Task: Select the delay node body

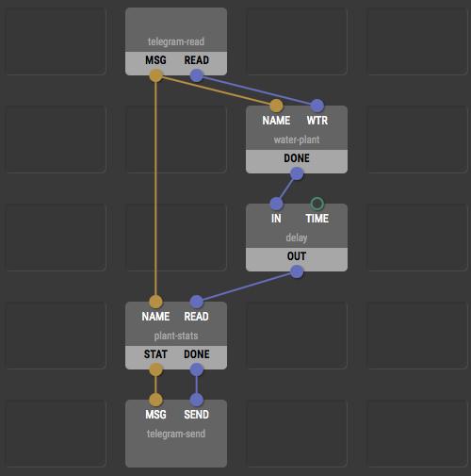Action: point(297,238)
